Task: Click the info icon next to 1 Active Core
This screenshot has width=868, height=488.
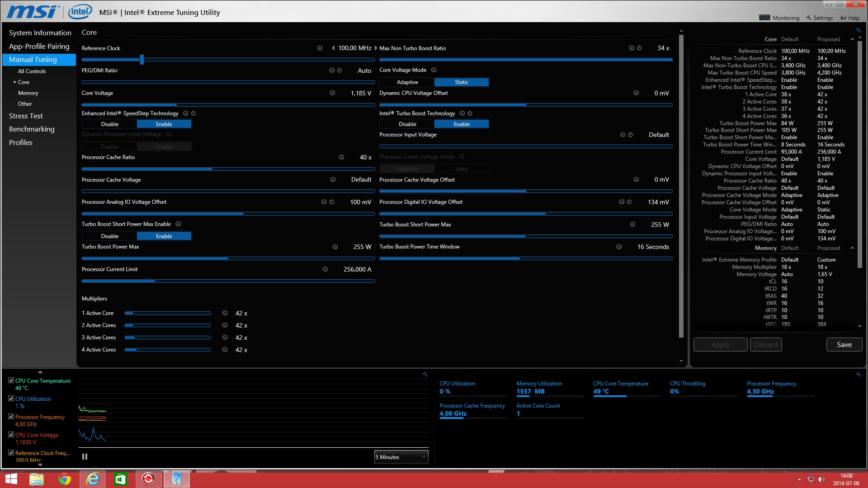Action: [x=225, y=313]
